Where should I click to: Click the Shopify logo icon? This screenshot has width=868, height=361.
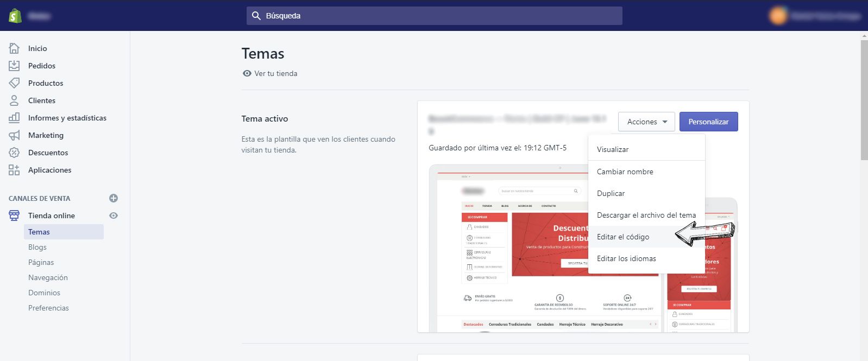pyautogui.click(x=15, y=16)
